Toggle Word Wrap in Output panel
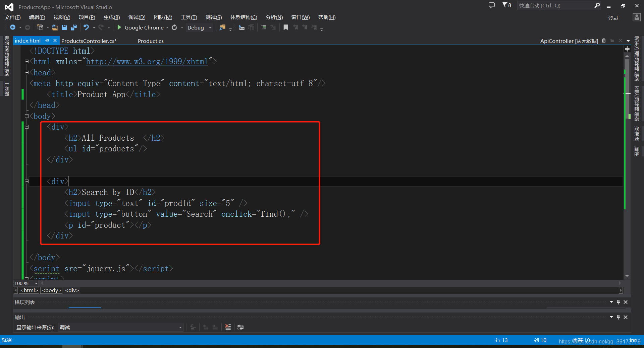Image resolution: width=644 pixels, height=348 pixels. click(240, 327)
